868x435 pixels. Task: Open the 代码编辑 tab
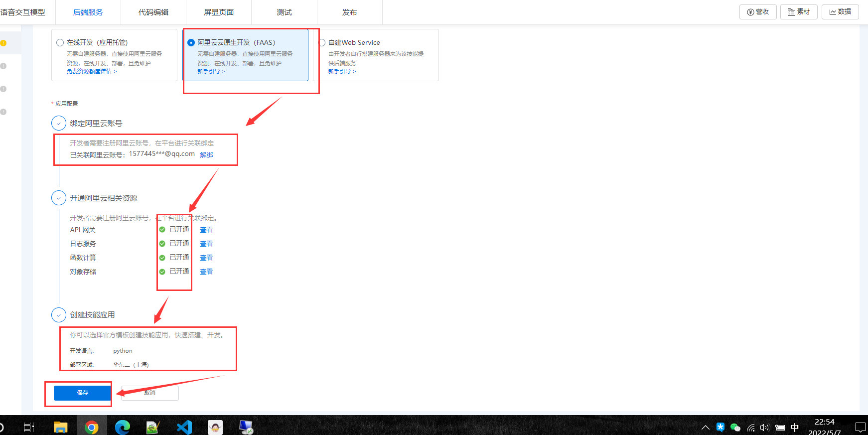153,12
